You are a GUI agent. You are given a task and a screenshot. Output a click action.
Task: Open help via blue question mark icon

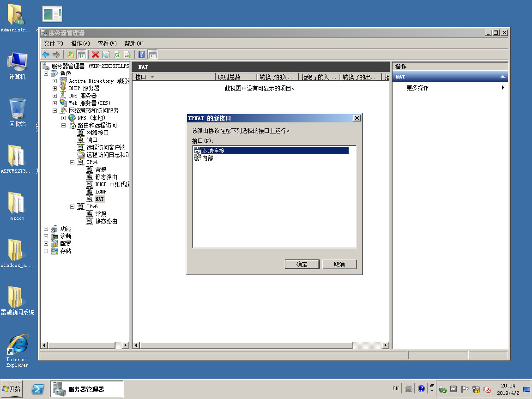click(141, 54)
